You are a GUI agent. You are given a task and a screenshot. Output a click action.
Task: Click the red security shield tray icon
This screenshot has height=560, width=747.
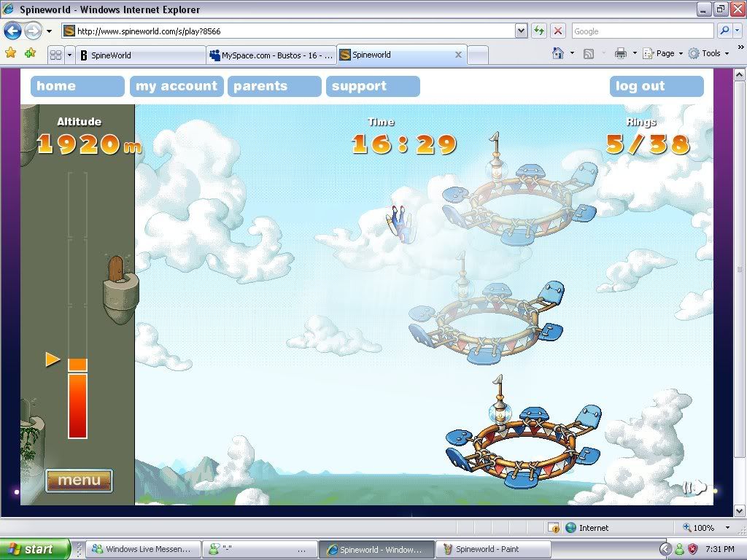[692, 549]
